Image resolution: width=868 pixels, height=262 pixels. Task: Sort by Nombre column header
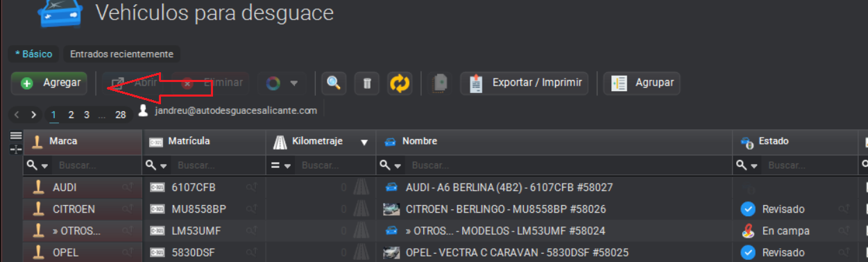point(554,141)
